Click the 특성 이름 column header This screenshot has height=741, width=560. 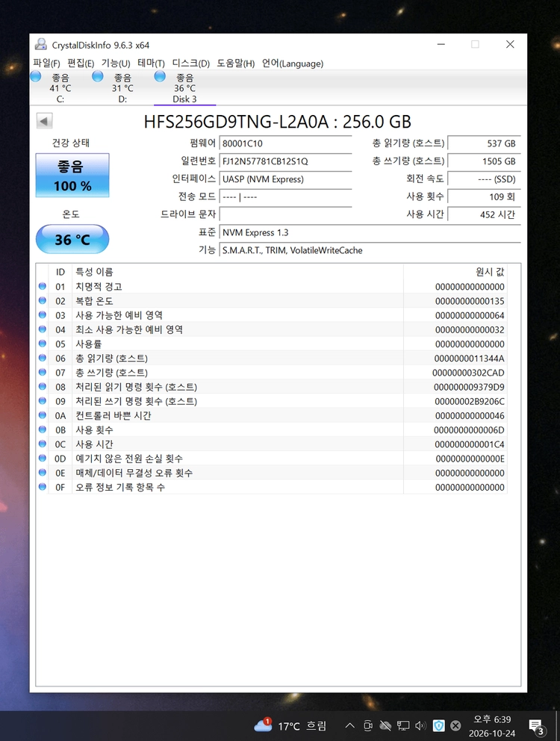pyautogui.click(x=95, y=272)
